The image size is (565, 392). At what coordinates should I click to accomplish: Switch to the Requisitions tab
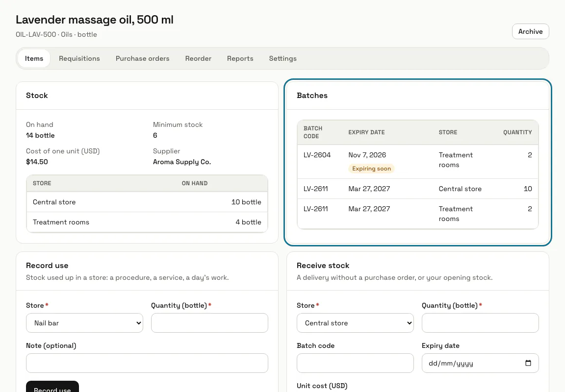[x=79, y=58]
